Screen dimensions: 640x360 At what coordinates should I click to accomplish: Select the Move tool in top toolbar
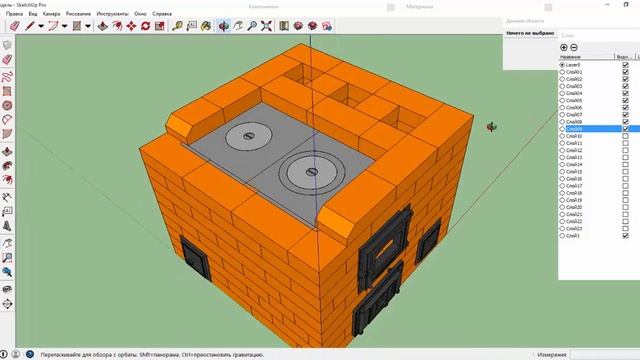(131, 26)
